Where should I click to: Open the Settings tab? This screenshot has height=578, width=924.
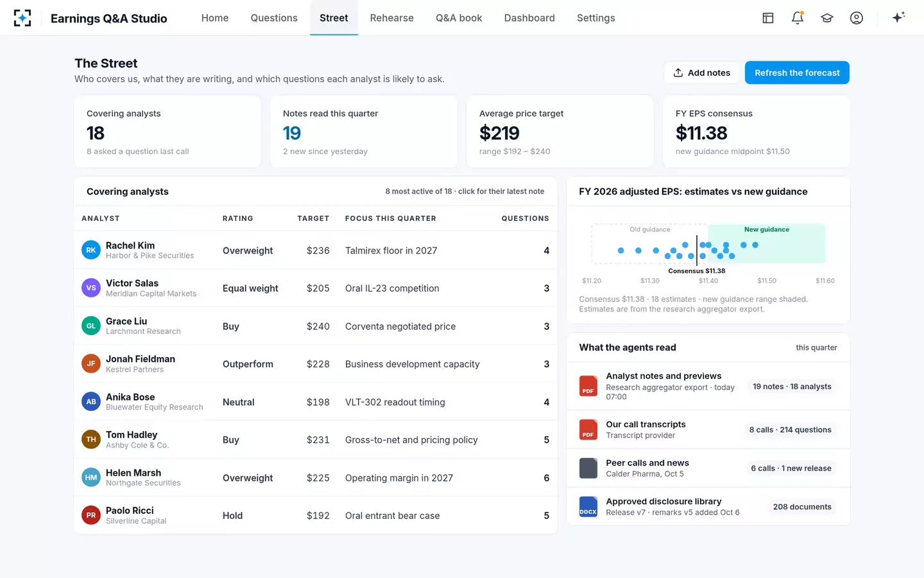[596, 18]
